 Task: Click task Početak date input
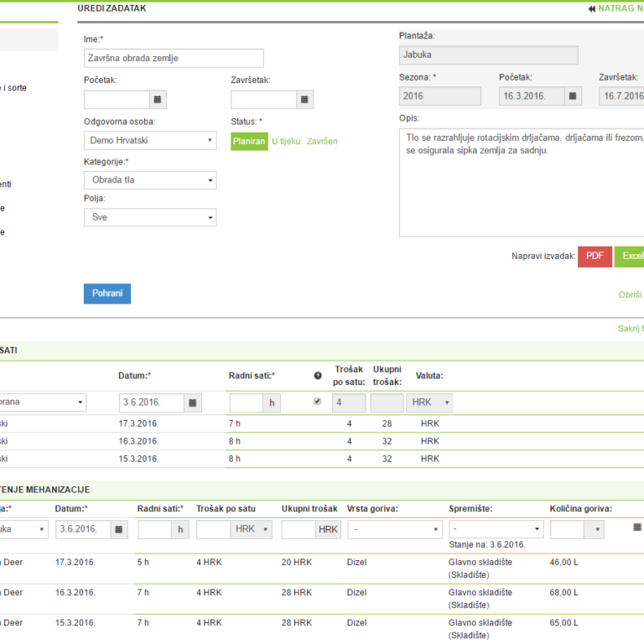click(117, 100)
